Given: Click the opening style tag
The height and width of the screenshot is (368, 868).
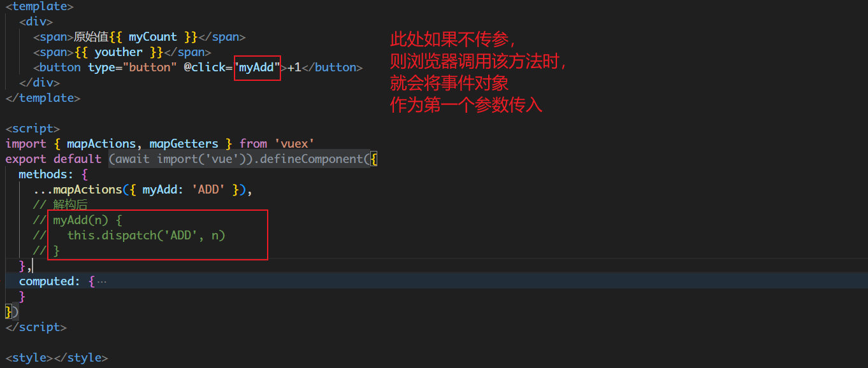Looking at the screenshot, I should coord(29,358).
